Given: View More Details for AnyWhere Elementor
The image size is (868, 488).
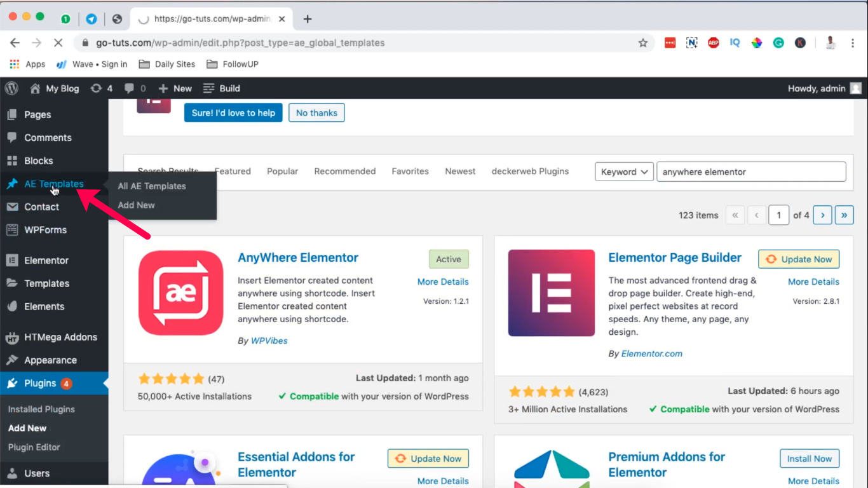Looking at the screenshot, I should coord(443,282).
